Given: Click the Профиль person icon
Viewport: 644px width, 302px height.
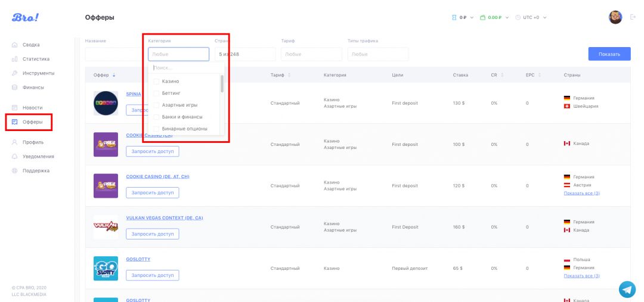Looking at the screenshot, I should (15, 142).
